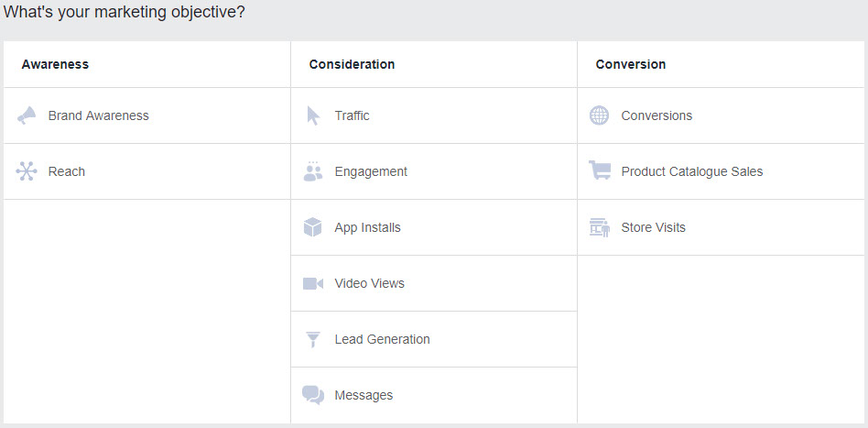Choose the Lead Generation objective text
The width and height of the screenshot is (868, 428).
(382, 339)
